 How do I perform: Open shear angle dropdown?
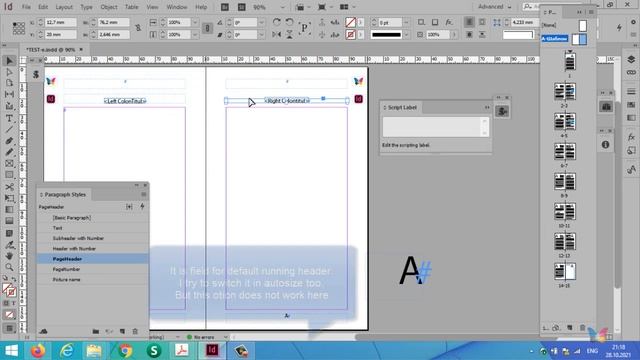click(262, 35)
